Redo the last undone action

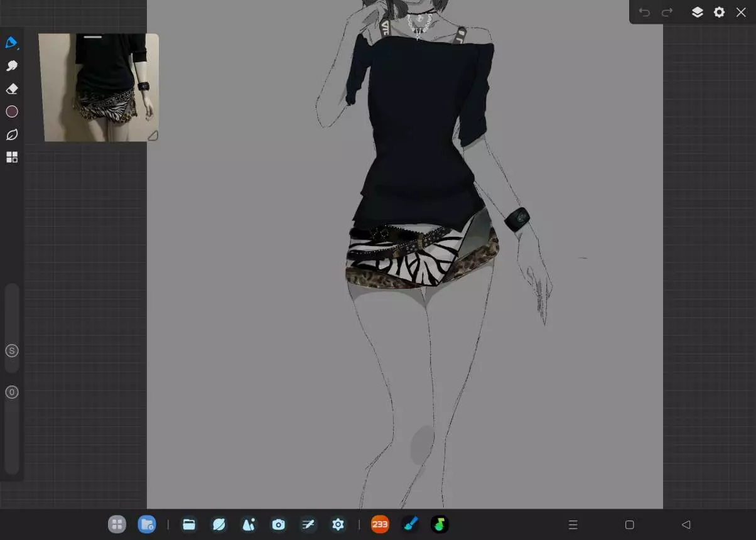pos(667,13)
